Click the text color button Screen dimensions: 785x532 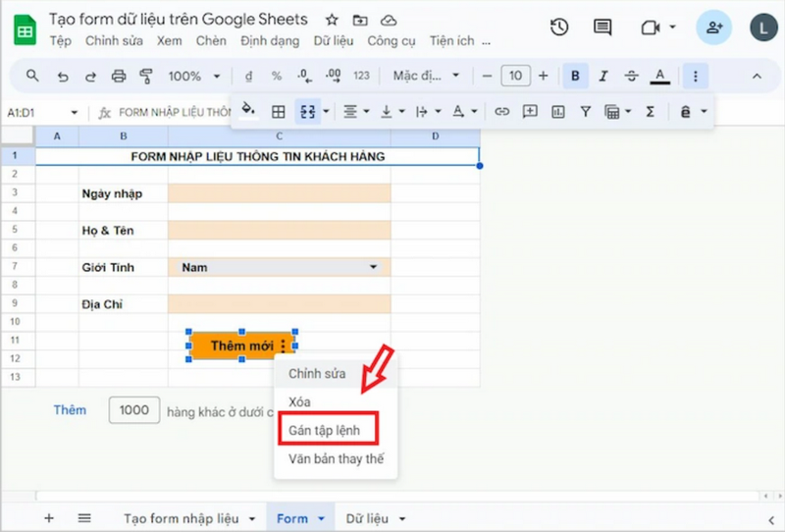tap(659, 76)
